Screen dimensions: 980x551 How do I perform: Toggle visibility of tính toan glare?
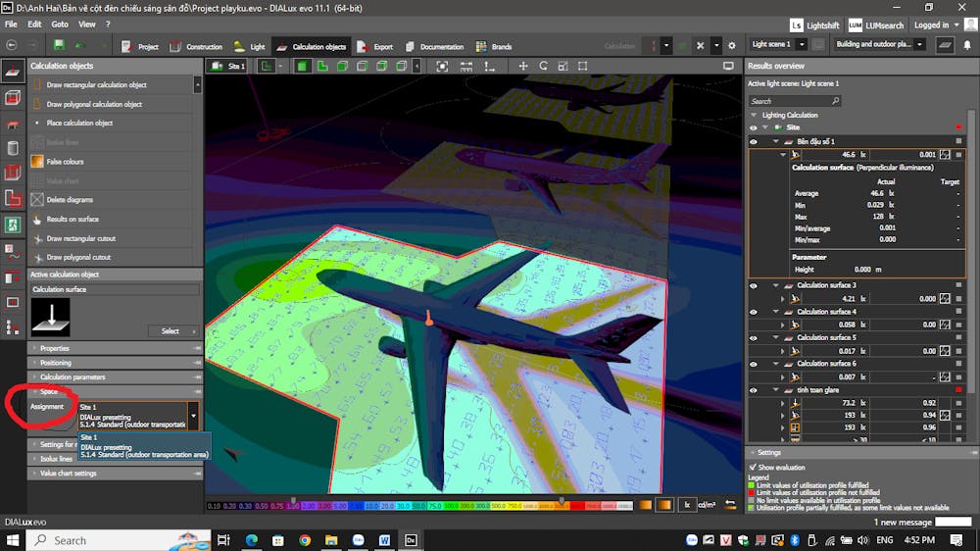754,390
